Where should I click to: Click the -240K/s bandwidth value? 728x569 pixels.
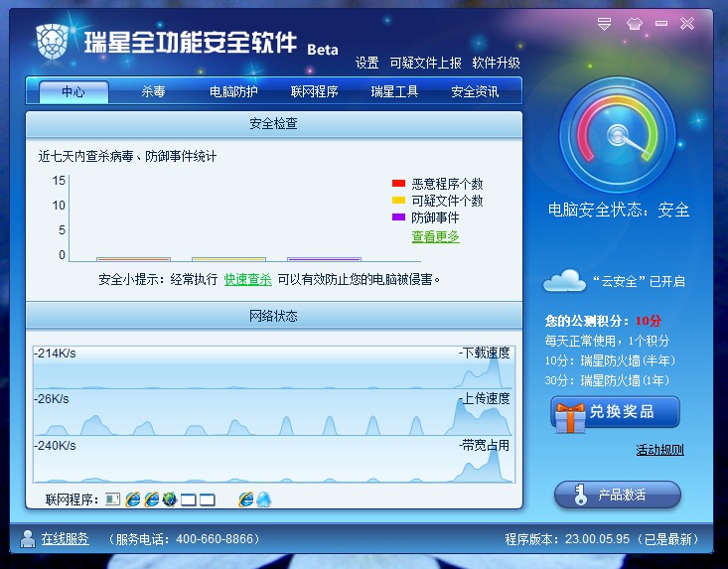click(x=55, y=446)
